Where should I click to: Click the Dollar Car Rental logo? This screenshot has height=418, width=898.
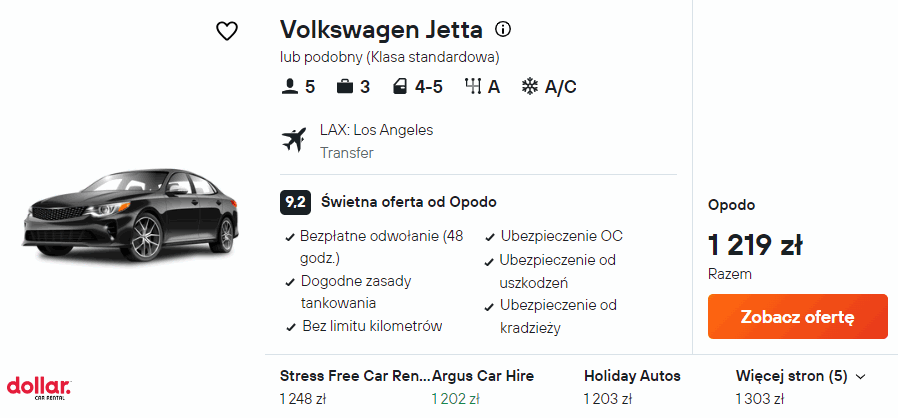pyautogui.click(x=38, y=387)
